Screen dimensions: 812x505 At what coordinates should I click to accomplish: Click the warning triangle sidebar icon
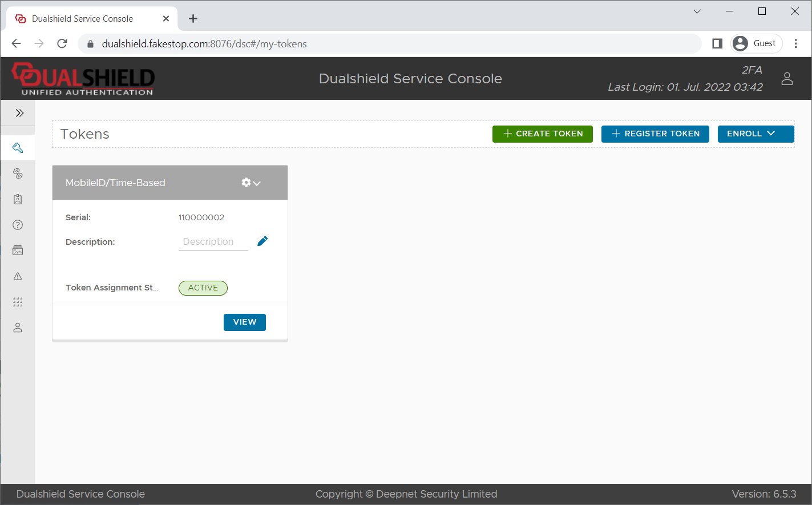pyautogui.click(x=18, y=276)
